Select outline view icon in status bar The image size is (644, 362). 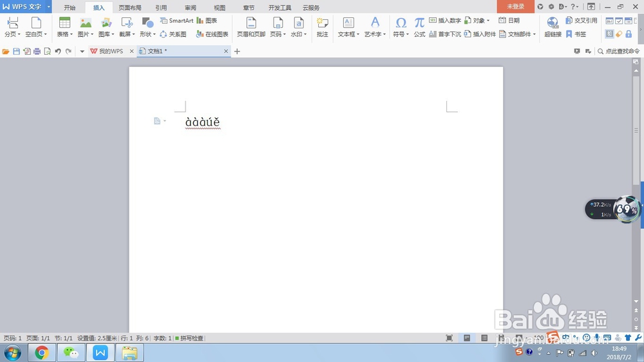(x=485, y=338)
